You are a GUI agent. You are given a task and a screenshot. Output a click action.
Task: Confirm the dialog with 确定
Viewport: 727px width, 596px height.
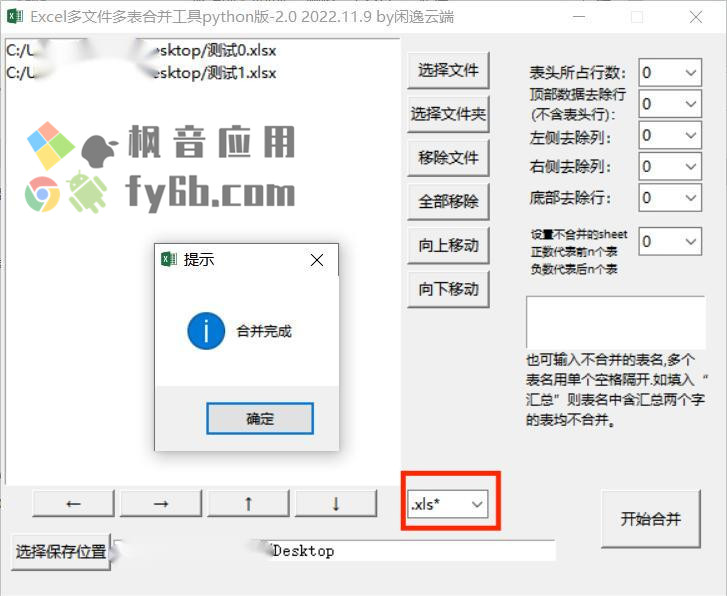pyautogui.click(x=260, y=419)
